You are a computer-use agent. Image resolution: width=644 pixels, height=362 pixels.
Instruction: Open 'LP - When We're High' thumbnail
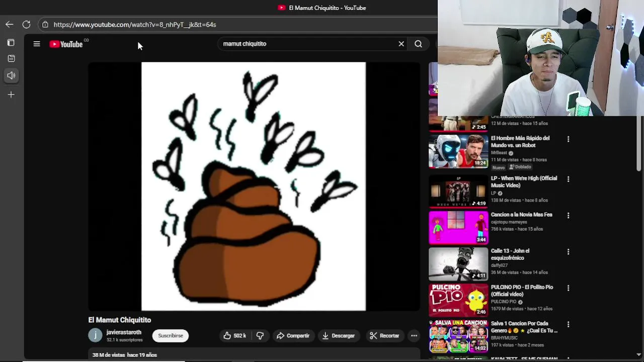pos(458,191)
